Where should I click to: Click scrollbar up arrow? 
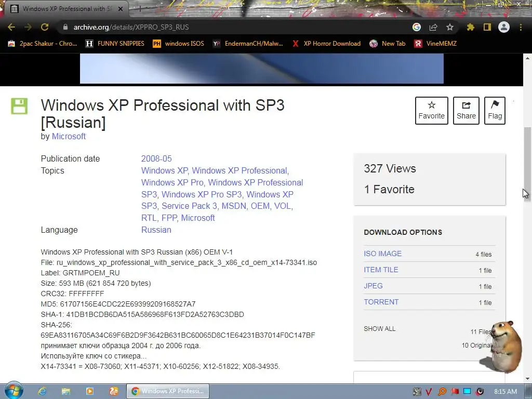pyautogui.click(x=527, y=58)
